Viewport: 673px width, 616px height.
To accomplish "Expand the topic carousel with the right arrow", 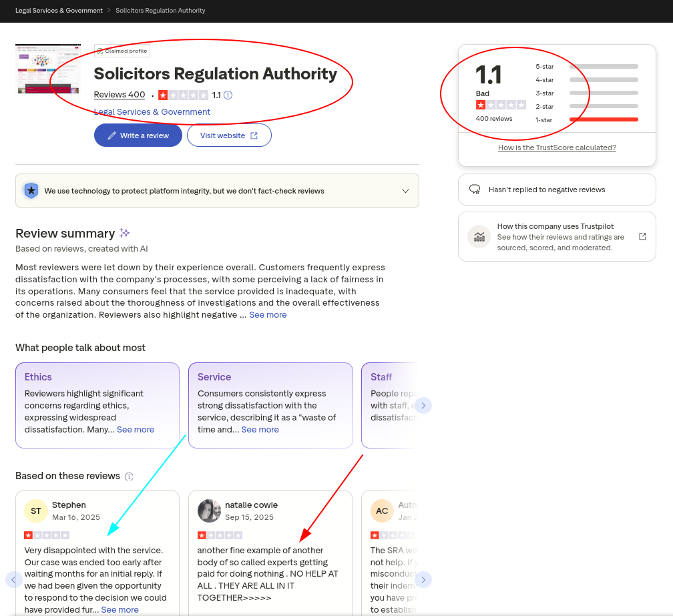I will tap(423, 405).
